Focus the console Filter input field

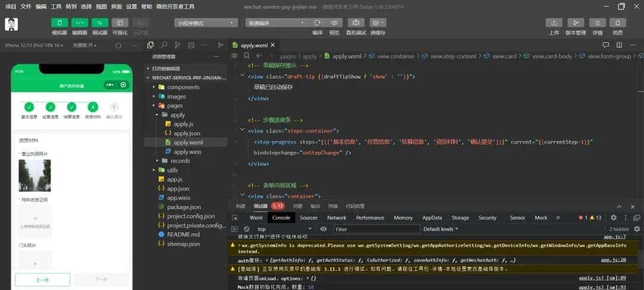click(x=377, y=229)
